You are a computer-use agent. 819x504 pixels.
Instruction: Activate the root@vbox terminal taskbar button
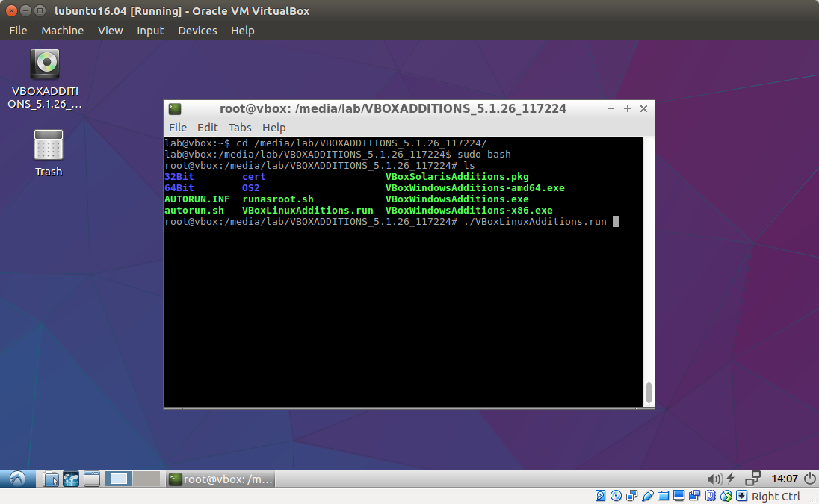click(x=221, y=479)
